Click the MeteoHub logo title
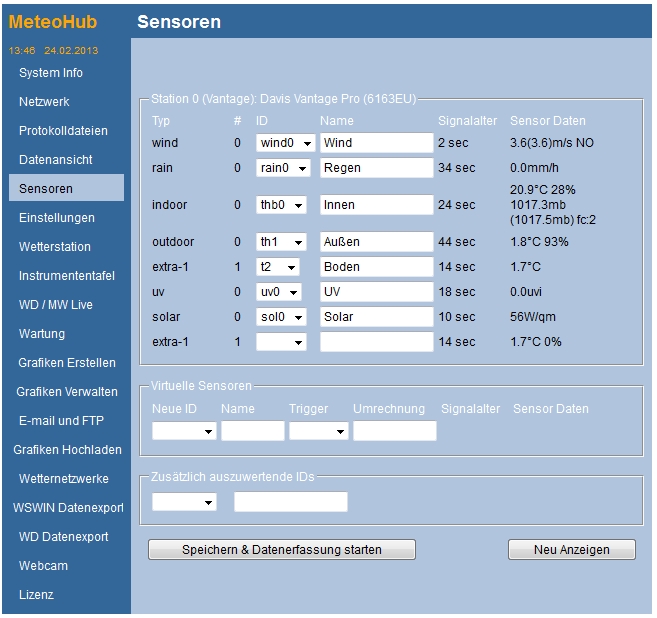Screen dimensions: 657x618 coord(53,22)
